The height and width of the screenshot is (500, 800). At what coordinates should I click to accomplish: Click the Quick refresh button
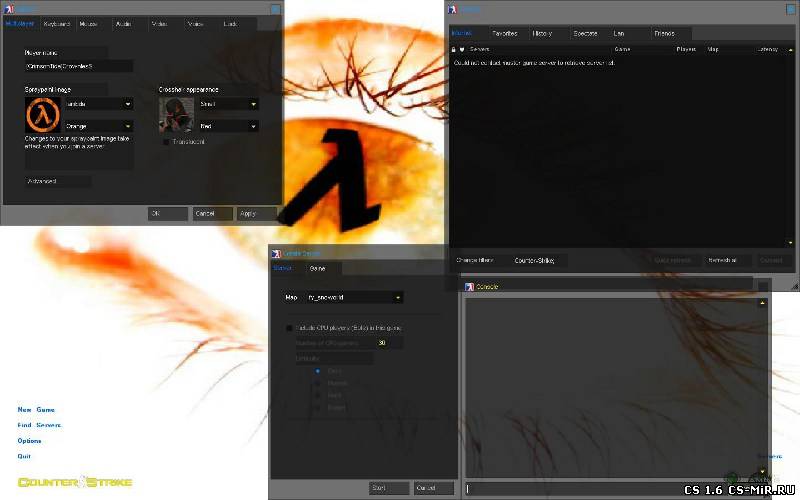click(x=675, y=260)
